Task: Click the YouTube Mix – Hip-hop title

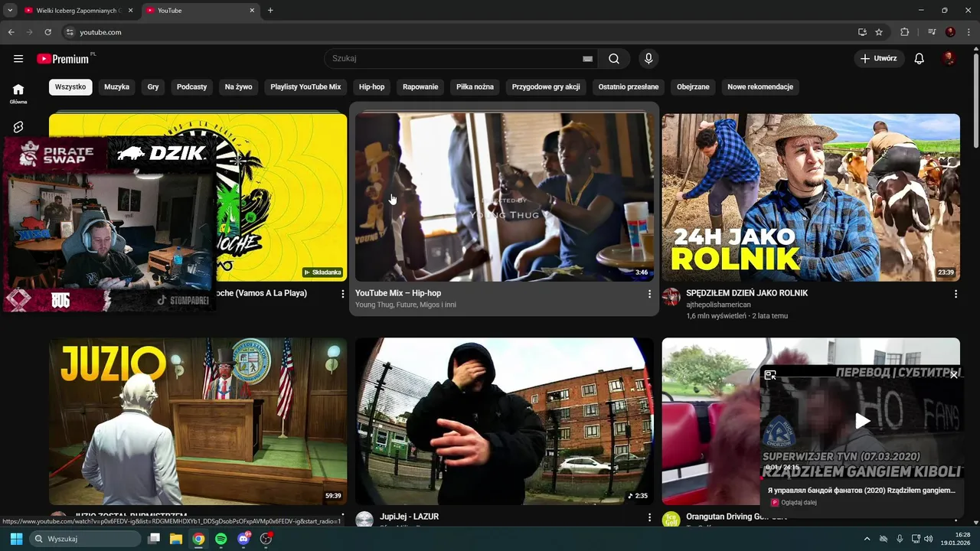Action: (398, 293)
